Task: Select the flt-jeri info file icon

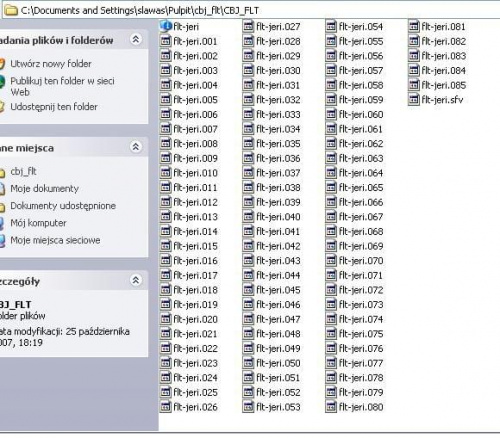Action: [x=166, y=26]
